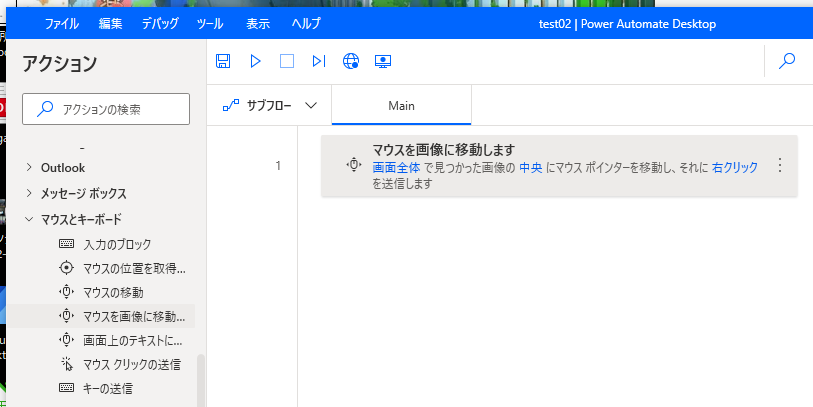Select the マウスの位置を取得 action

click(134, 269)
